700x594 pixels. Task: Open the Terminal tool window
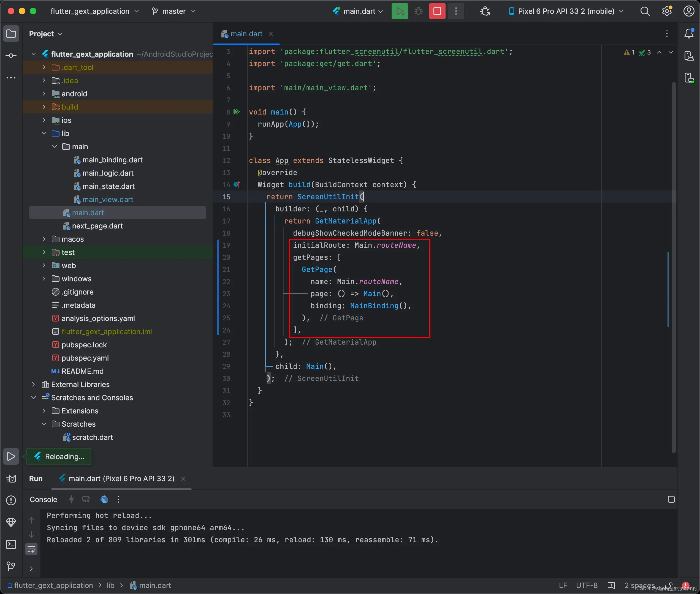(x=11, y=544)
